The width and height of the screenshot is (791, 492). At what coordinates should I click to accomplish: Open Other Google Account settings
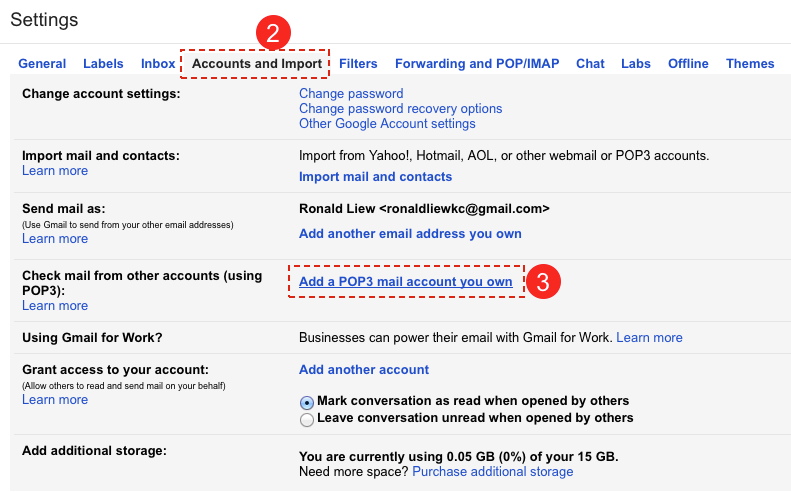pyautogui.click(x=387, y=124)
